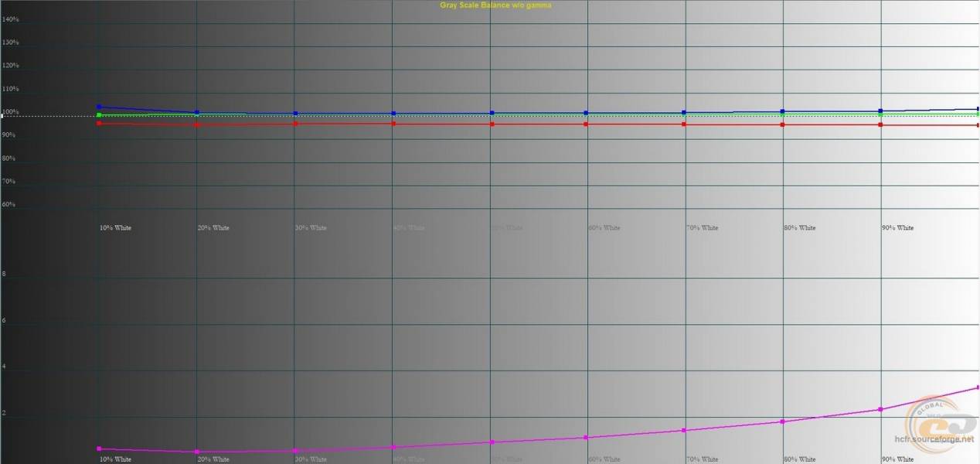The width and height of the screenshot is (980, 464).
Task: Select the blue data point at 30% White
Action: click(x=295, y=113)
